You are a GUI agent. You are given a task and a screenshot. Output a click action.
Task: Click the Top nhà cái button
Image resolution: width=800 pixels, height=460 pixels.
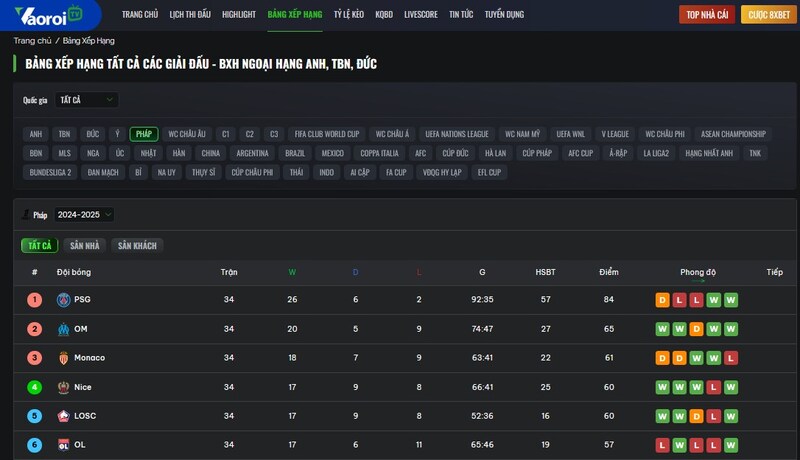707,15
